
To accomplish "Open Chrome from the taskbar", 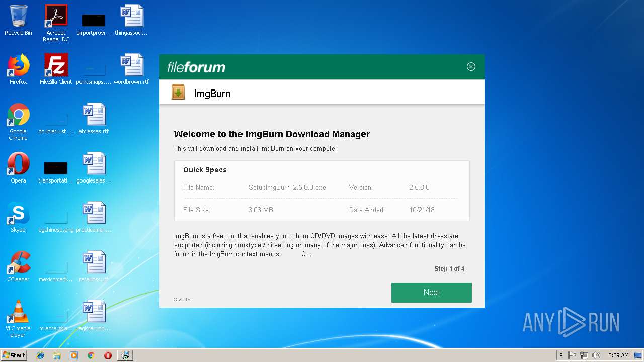I will tap(91, 355).
